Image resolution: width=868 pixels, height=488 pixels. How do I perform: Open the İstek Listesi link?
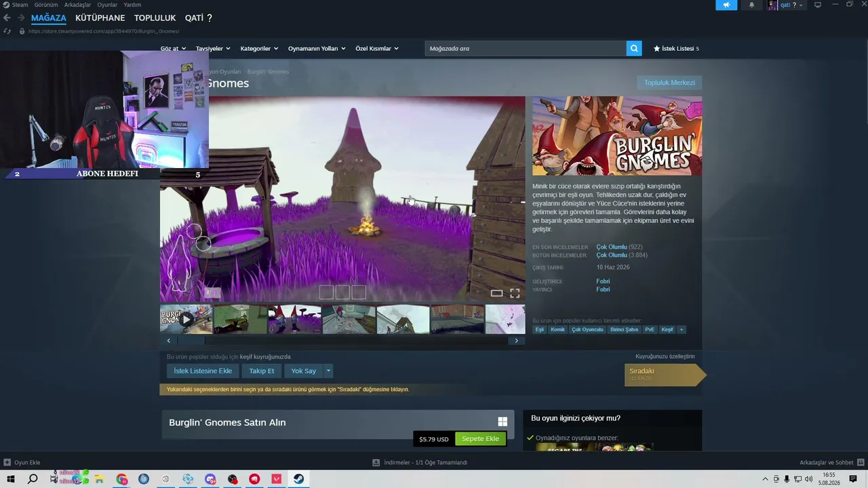(x=677, y=49)
